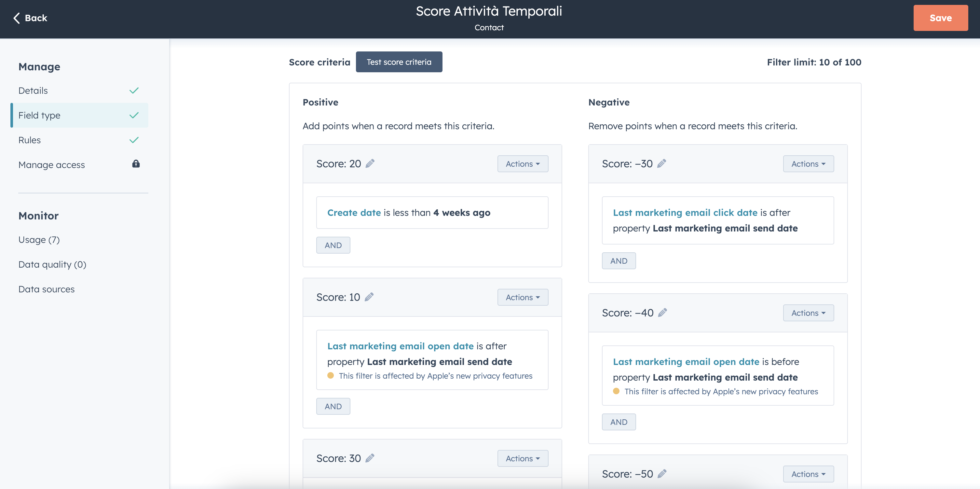Edit the Create date filter
The height and width of the screenshot is (489, 980).
coord(432,213)
